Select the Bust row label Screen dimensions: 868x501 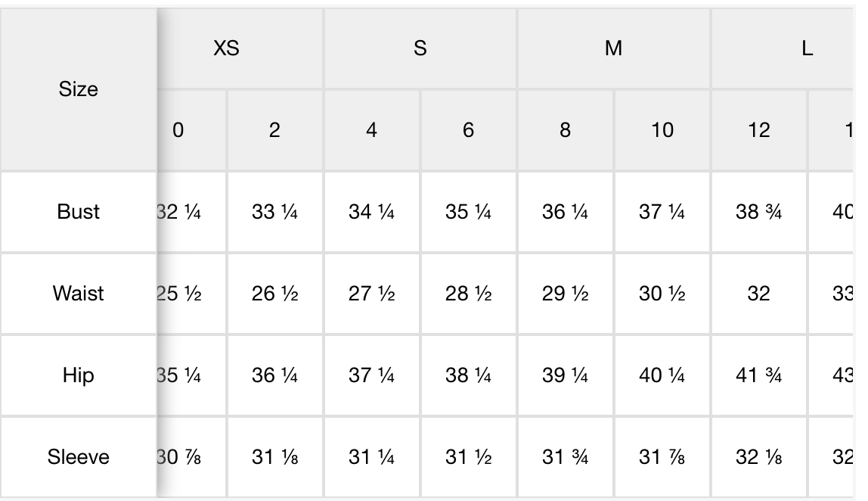[x=79, y=212]
